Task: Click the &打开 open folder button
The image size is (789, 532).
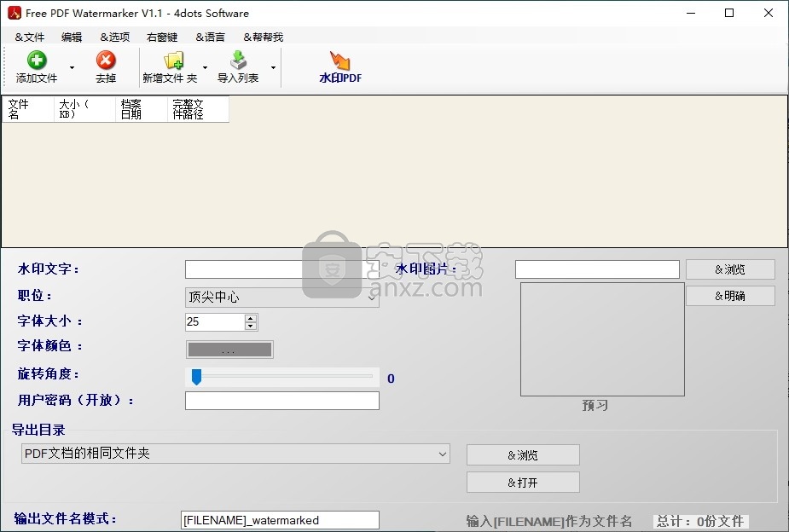Action: [x=523, y=483]
